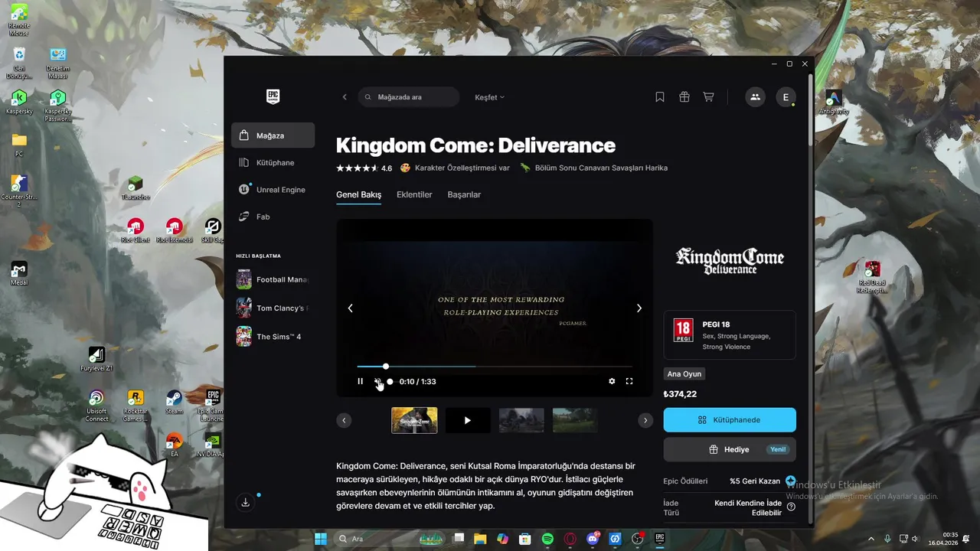This screenshot has width=980, height=551.
Task: Open Kütüphane in the sidebar
Action: (273, 162)
